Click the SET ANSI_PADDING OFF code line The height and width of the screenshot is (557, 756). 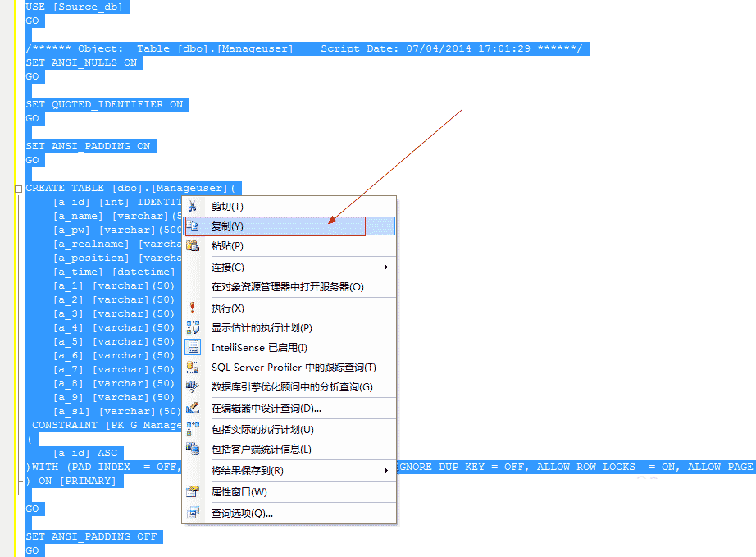point(92,536)
